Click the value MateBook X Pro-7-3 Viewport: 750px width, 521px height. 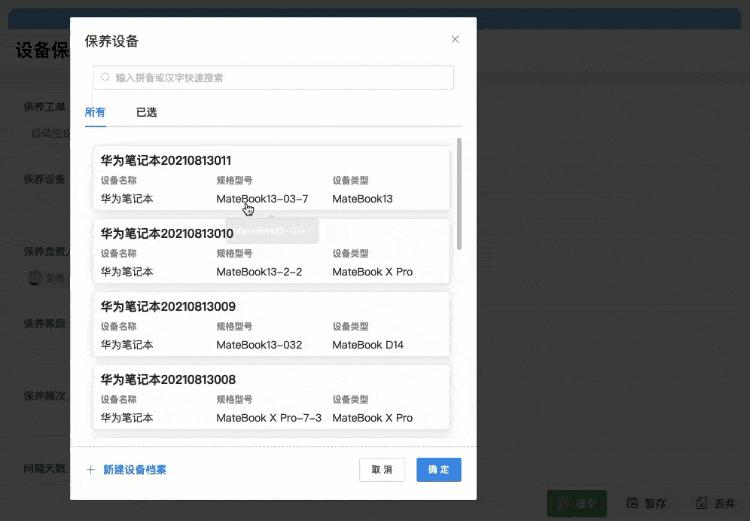click(269, 418)
